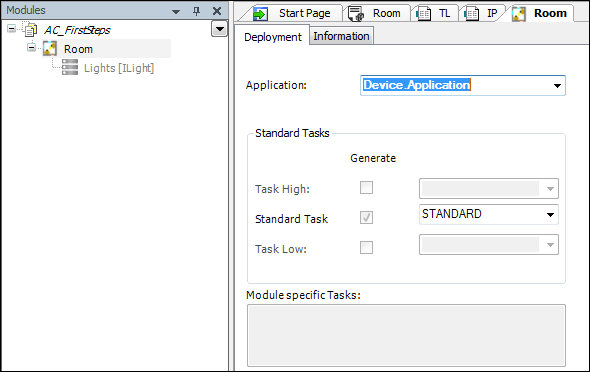Click the Lights slot icon
590x372 pixels.
point(70,67)
